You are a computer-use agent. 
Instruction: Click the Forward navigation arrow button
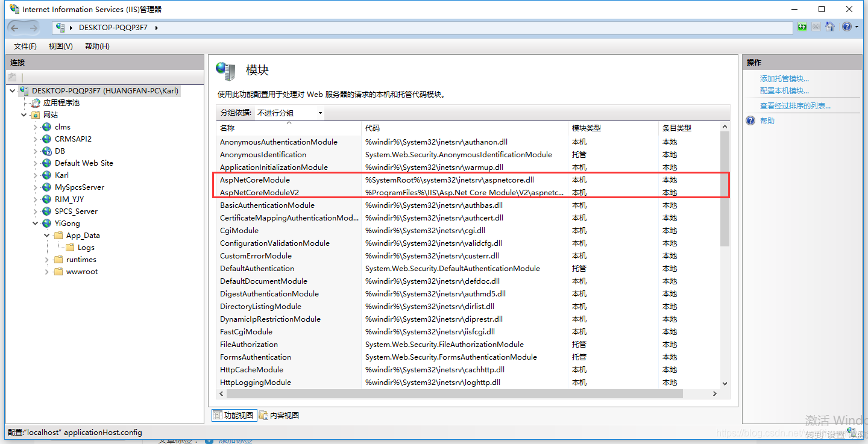[x=33, y=28]
